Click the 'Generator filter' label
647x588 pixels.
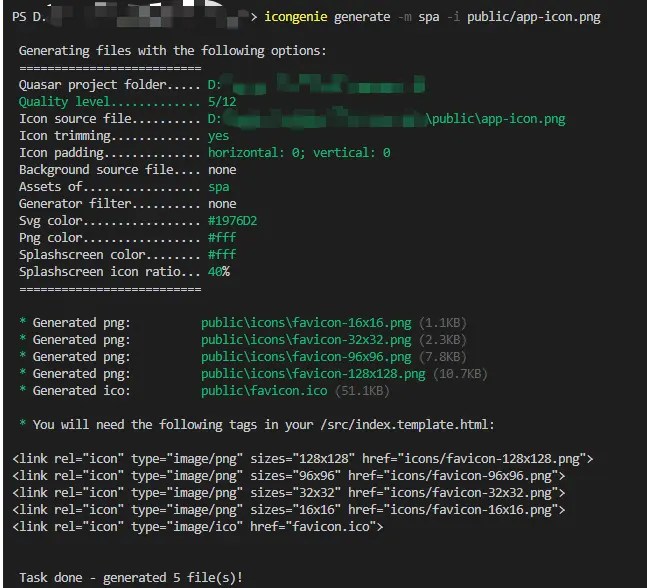click(x=75, y=204)
